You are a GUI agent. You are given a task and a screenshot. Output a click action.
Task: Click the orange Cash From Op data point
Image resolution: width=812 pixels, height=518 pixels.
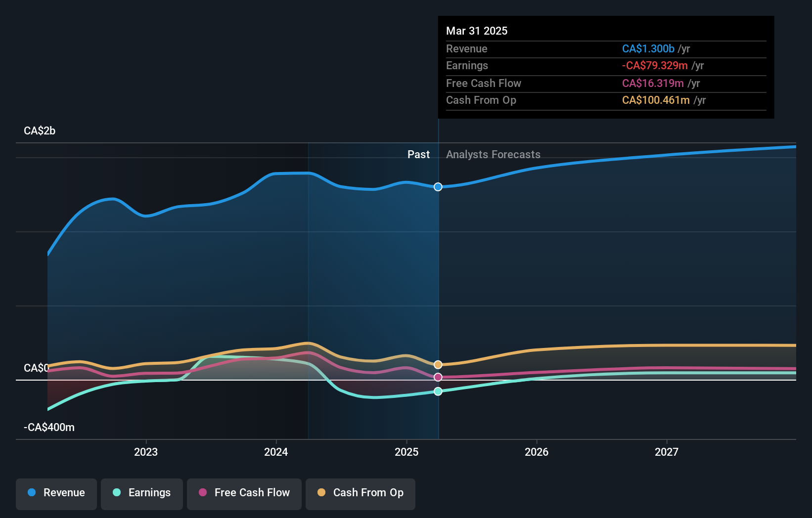(438, 365)
